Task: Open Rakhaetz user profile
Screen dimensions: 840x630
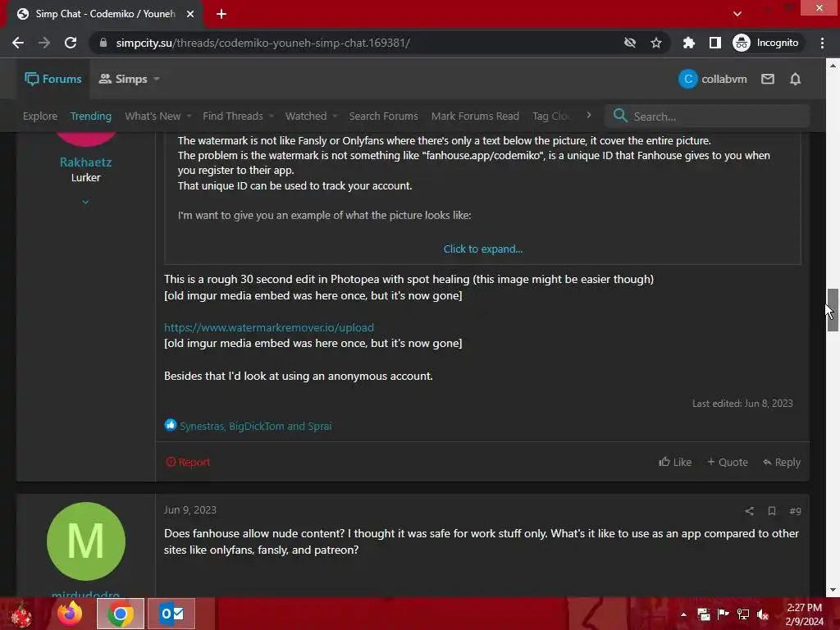Action: (85, 162)
